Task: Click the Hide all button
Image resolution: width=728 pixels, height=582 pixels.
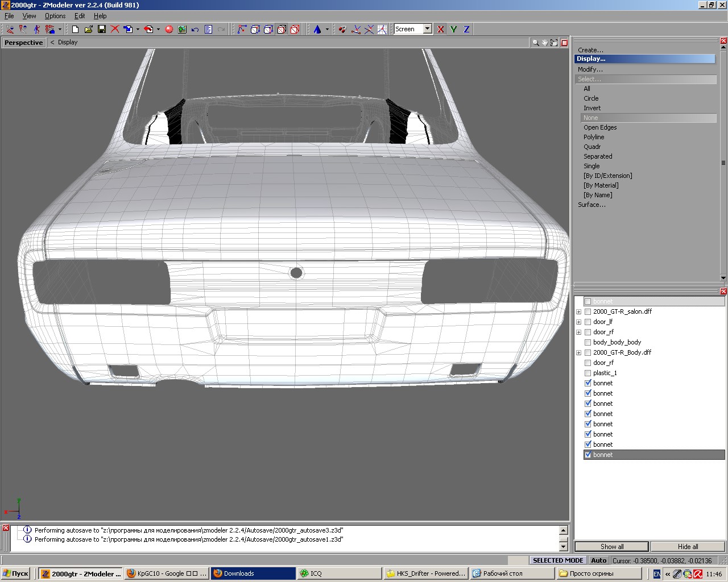Action: (x=688, y=546)
